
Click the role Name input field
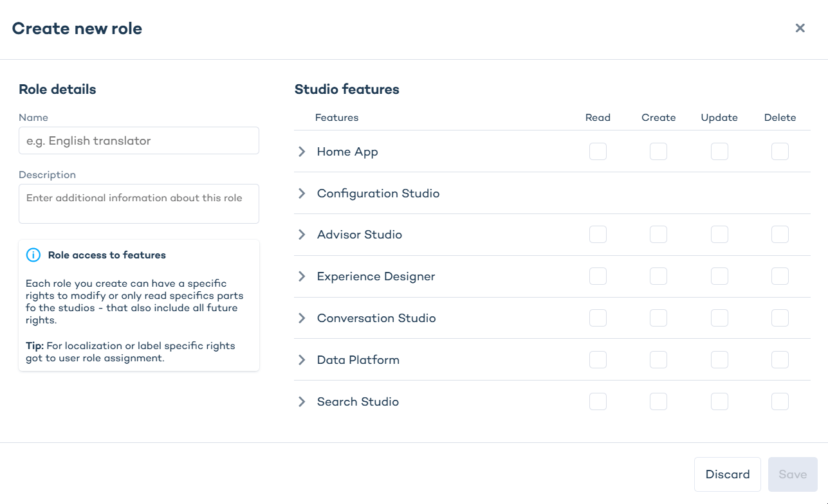coord(138,141)
